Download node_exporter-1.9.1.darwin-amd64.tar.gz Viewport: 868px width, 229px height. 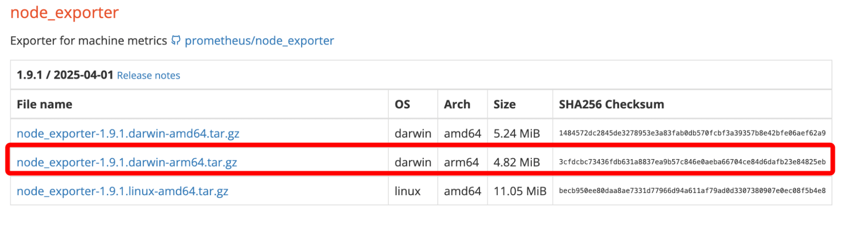(x=128, y=134)
